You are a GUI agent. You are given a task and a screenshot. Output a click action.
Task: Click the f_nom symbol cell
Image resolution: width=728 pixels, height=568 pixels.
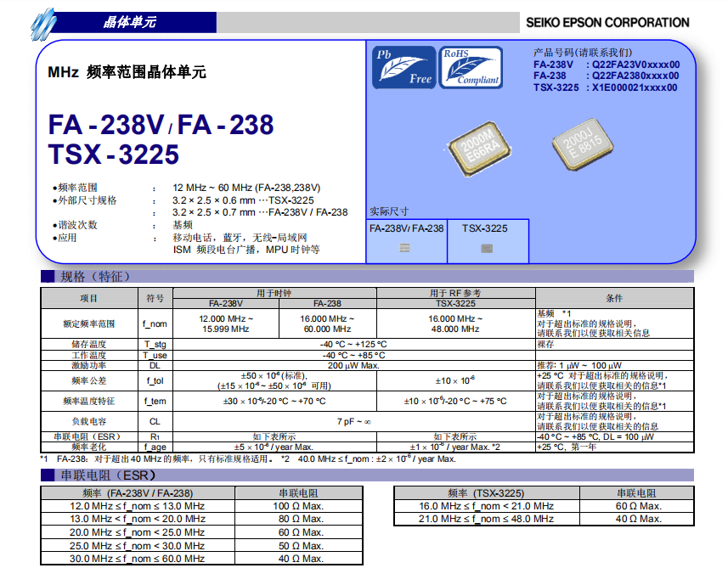click(155, 323)
